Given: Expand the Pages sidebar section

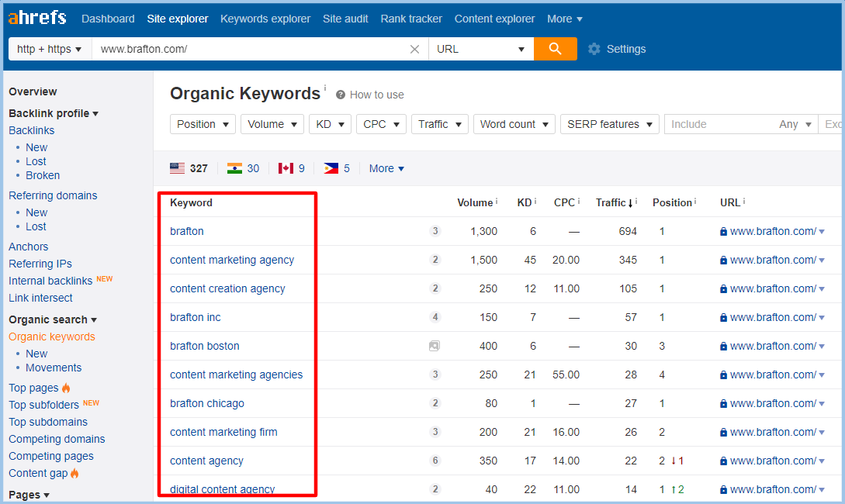Looking at the screenshot, I should 29,495.
